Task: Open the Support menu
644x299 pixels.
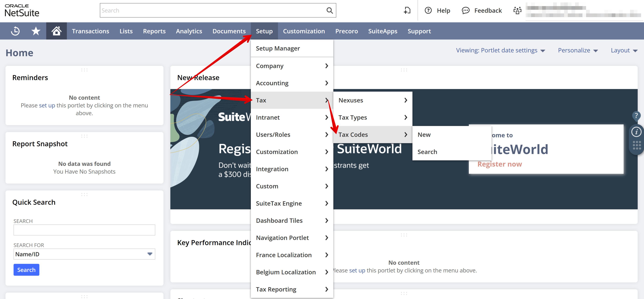Action: 419,31
